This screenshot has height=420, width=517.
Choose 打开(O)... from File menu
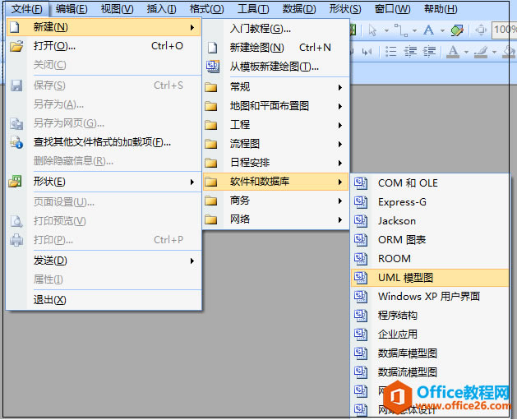[104, 46]
